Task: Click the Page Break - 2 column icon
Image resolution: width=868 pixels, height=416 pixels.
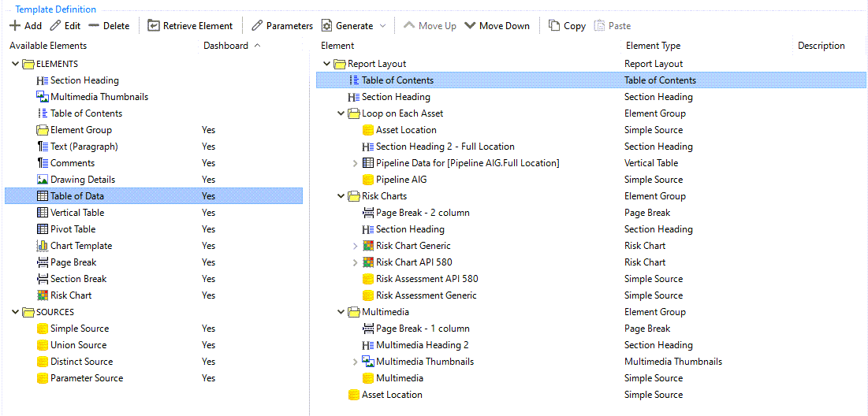Action: tap(367, 213)
